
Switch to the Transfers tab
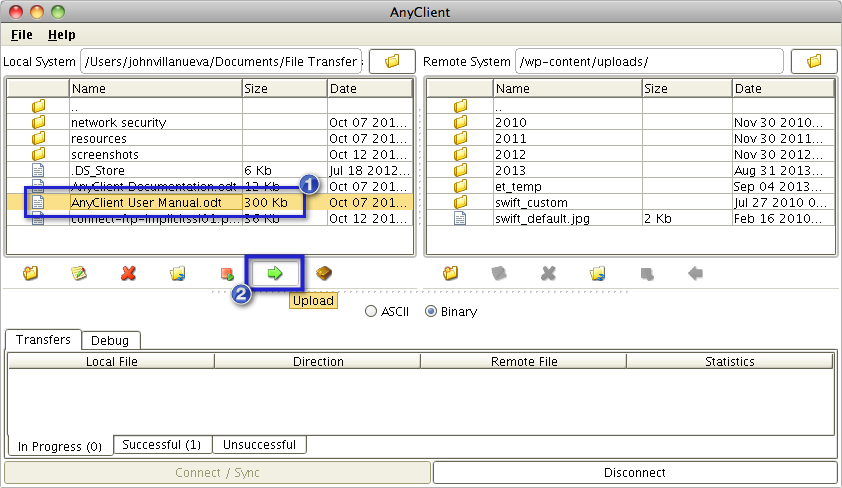coord(43,340)
